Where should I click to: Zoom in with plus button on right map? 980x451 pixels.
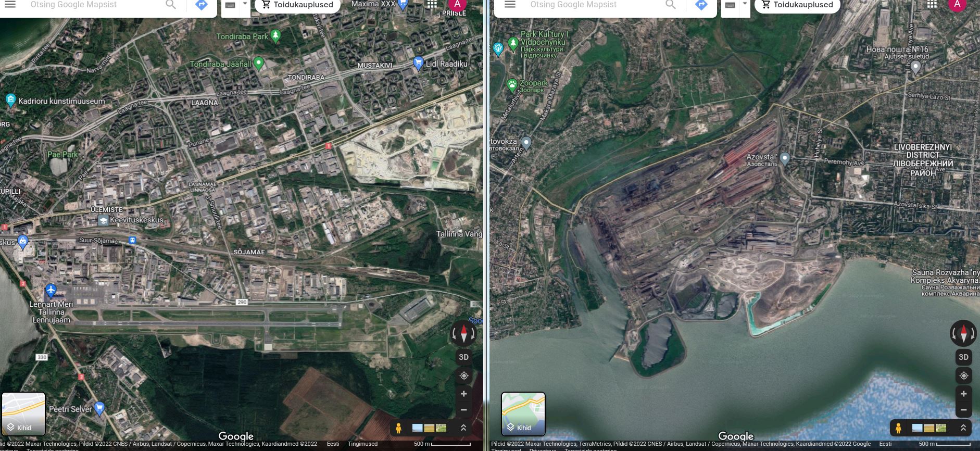(963, 394)
